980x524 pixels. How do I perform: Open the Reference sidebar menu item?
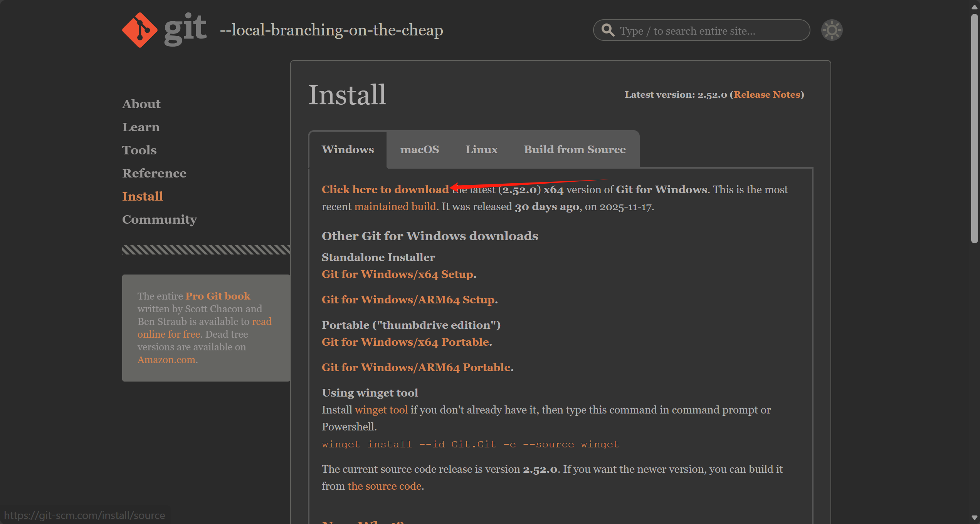(x=154, y=173)
